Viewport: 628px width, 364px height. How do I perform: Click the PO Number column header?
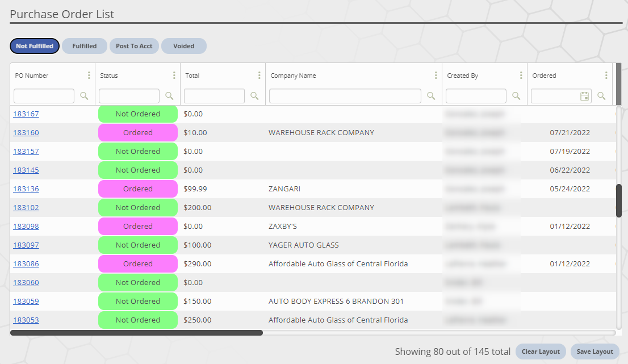pos(32,76)
